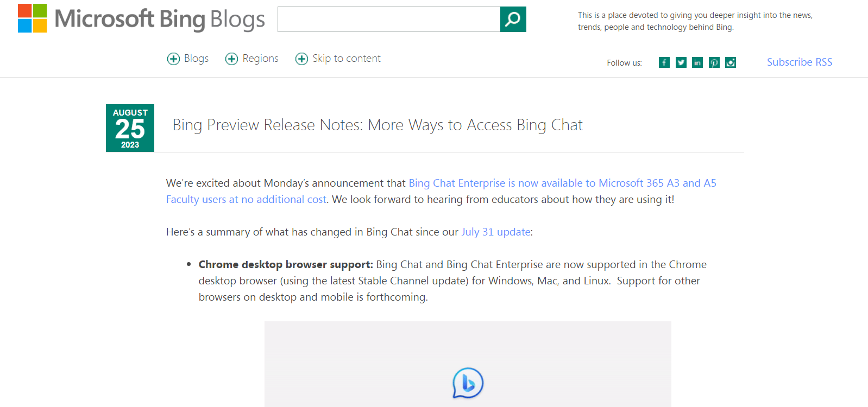868x407 pixels.
Task: Select Skip to content
Action: (347, 59)
